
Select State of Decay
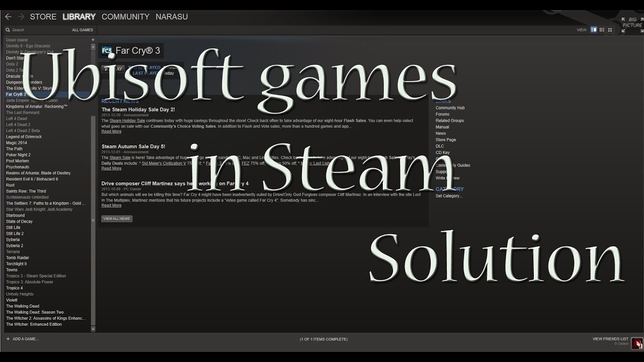coord(19,221)
